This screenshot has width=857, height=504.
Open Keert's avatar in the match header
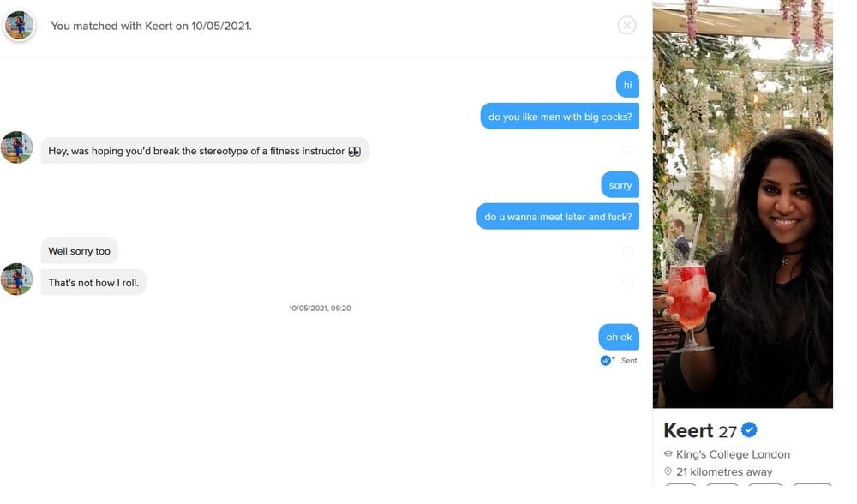[19, 25]
